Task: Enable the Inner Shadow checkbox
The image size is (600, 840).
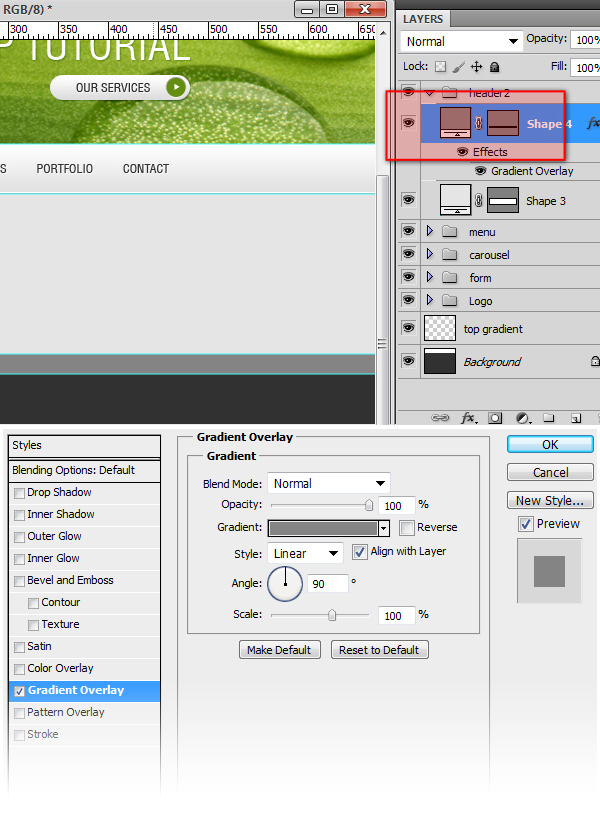Action: click(19, 515)
